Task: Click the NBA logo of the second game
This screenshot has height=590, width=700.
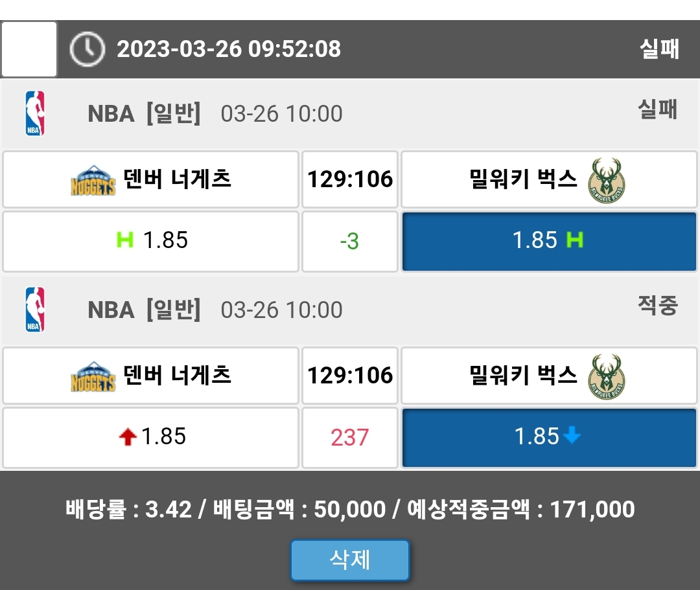Action: coord(35,310)
